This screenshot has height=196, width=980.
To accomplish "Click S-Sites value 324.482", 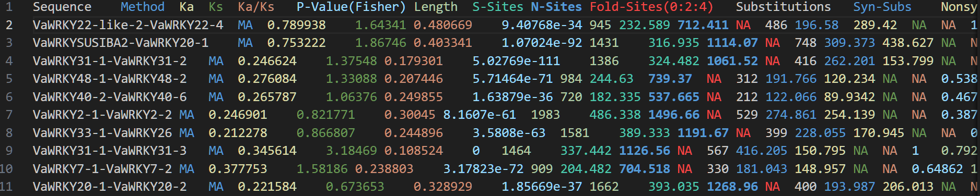I will [674, 61].
